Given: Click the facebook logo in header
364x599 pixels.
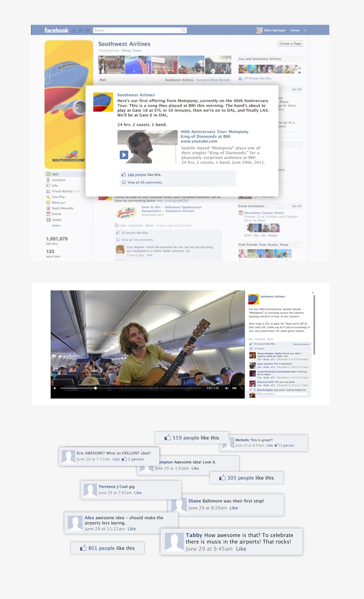Looking at the screenshot, I should pos(56,30).
